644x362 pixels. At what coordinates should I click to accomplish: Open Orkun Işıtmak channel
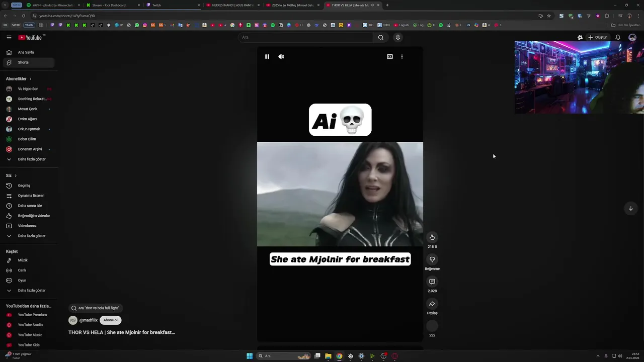click(29, 129)
